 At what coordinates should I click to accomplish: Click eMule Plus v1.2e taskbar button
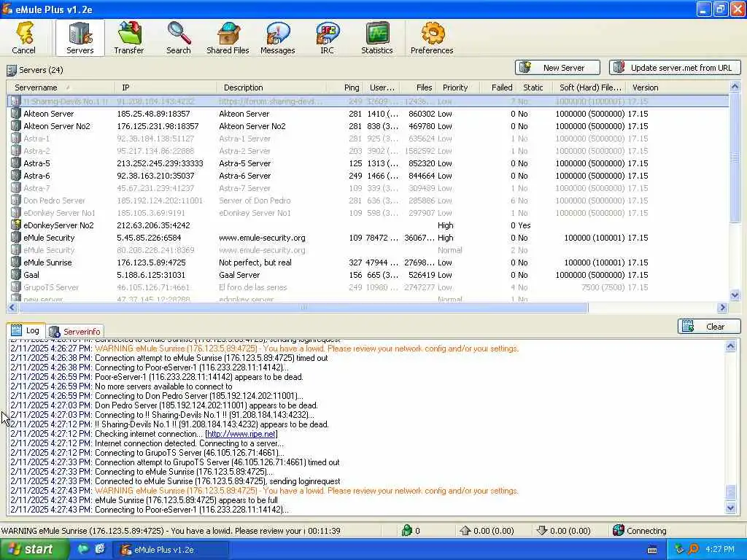point(171,550)
